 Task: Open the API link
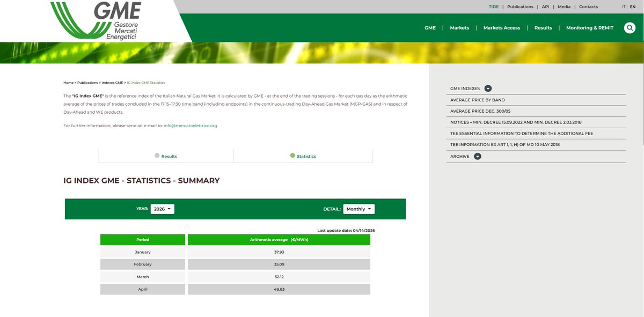point(546,7)
